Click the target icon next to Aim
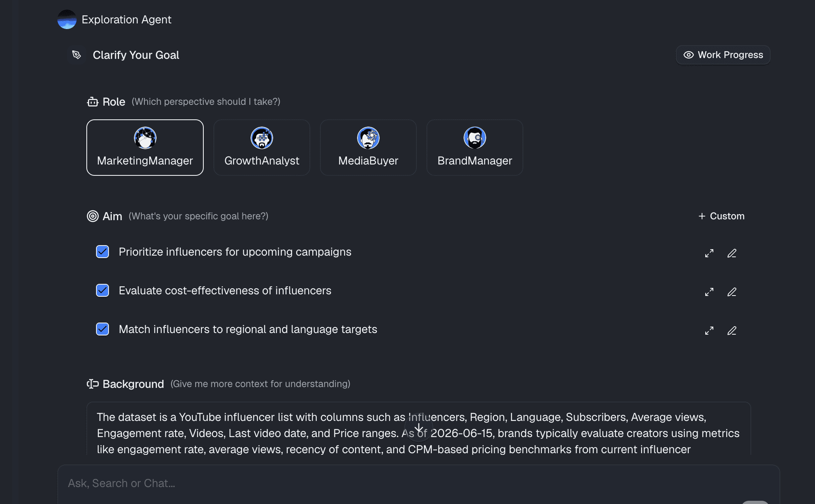Viewport: 815px width, 504px height. (93, 216)
